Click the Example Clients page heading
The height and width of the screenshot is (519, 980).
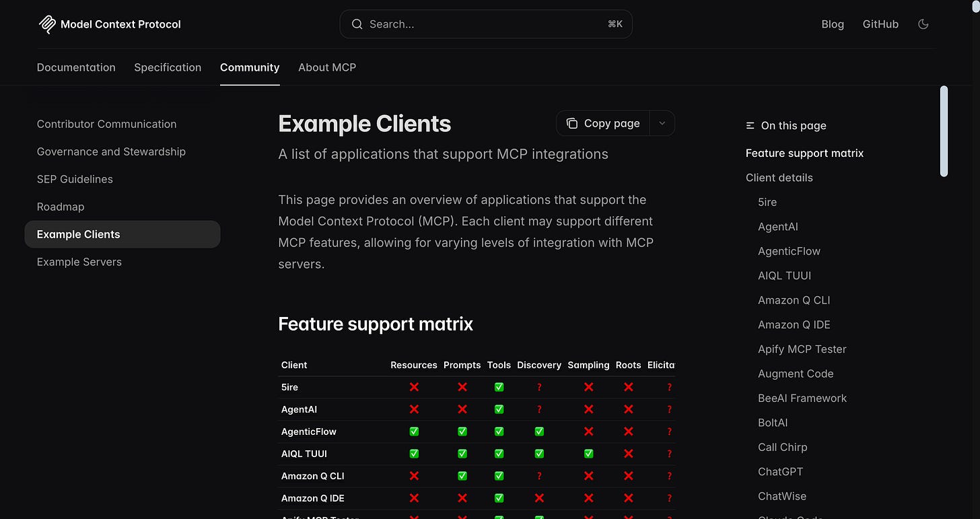tap(365, 124)
